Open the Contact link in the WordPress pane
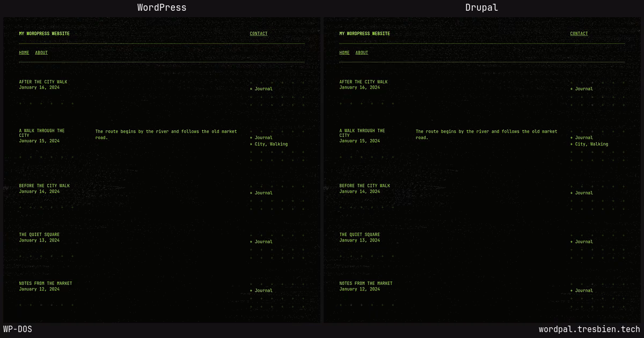Image resolution: width=644 pixels, height=338 pixels. pos(259,33)
